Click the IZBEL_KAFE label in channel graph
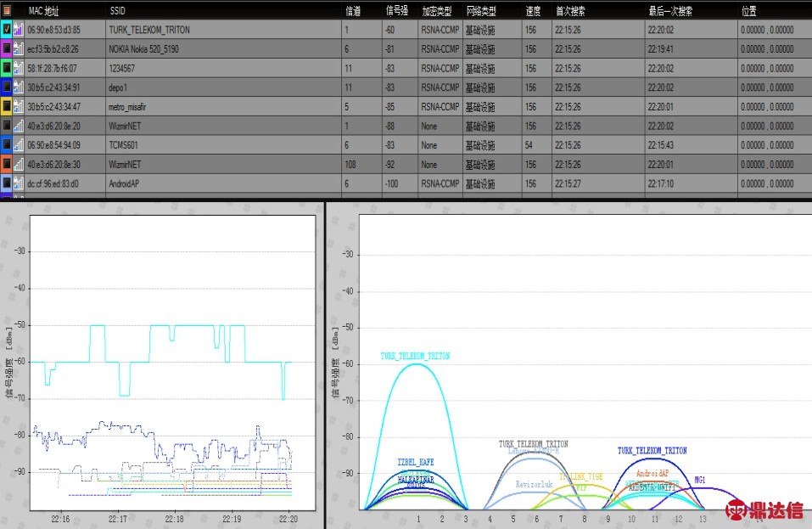This screenshot has width=812, height=529. pos(416,462)
